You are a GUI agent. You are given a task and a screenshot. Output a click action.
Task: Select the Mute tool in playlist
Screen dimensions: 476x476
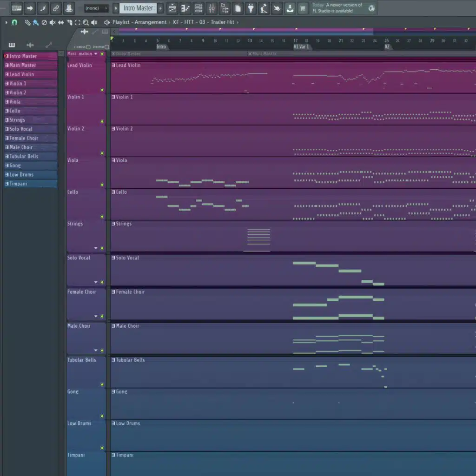pos(53,22)
